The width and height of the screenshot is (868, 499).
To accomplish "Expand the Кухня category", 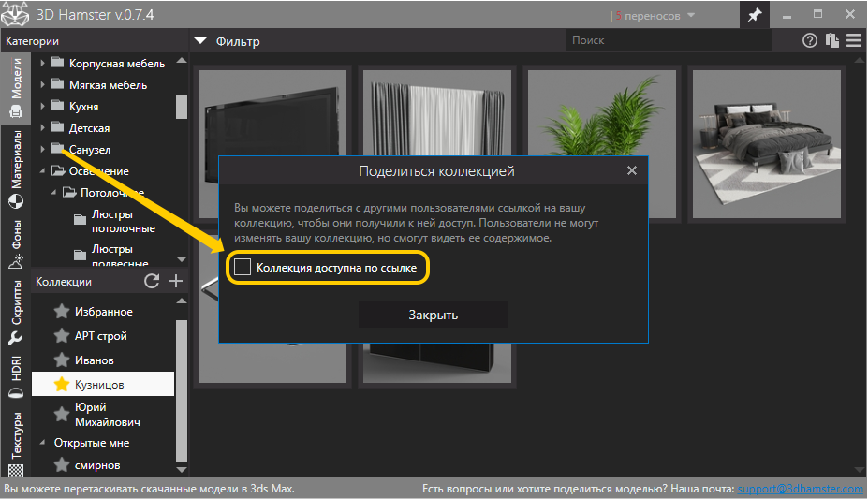I will [43, 106].
